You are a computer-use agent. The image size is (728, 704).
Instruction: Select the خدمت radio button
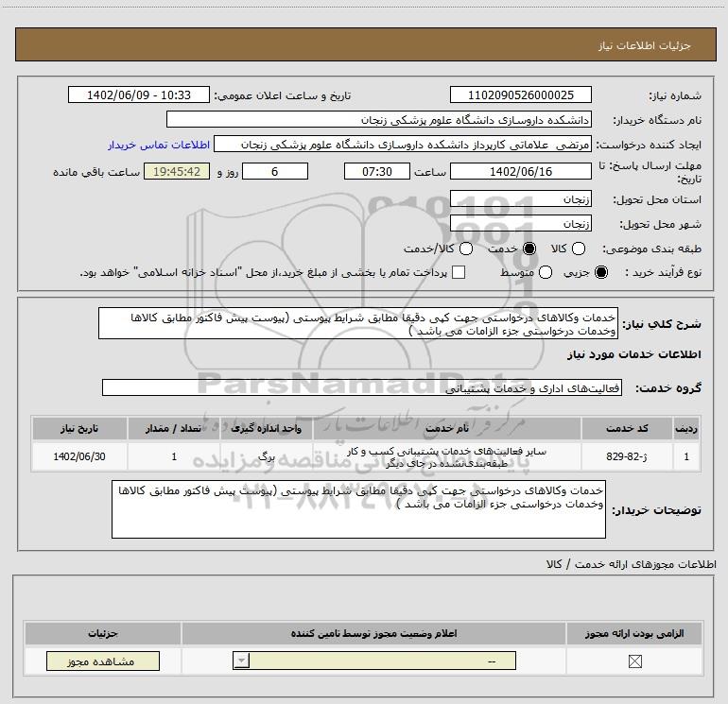point(529,249)
